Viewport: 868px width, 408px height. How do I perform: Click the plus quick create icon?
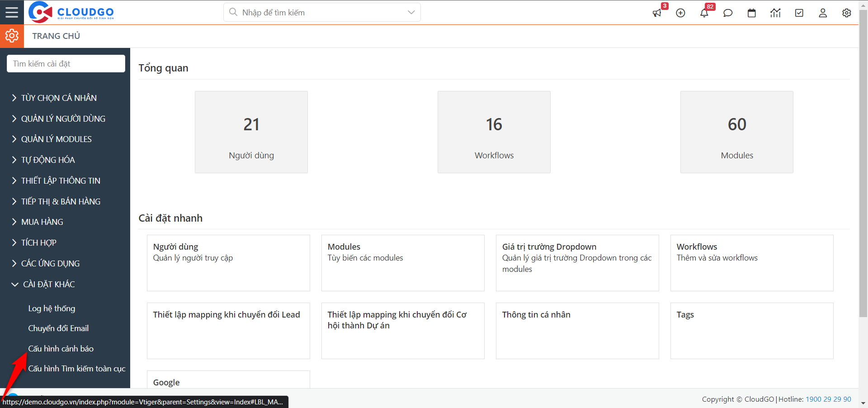click(x=680, y=13)
